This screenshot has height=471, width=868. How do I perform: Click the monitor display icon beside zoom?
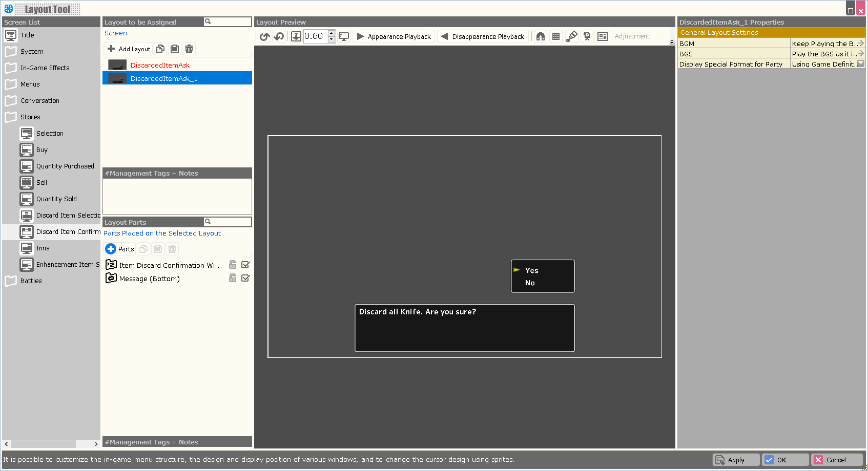(344, 36)
